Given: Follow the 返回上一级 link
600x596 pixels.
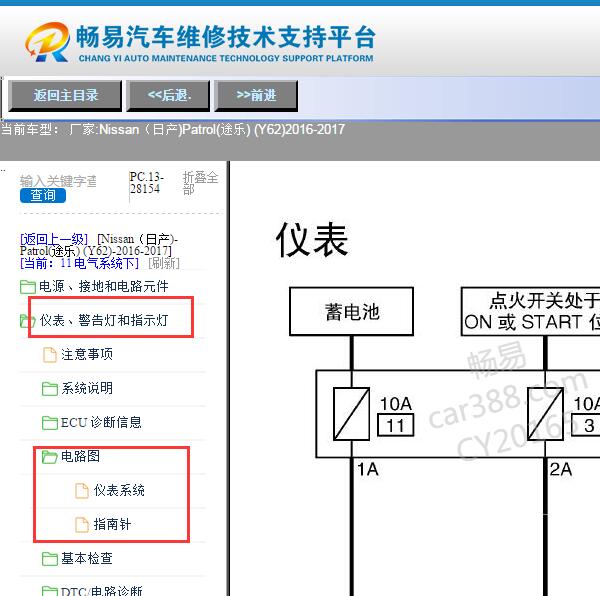Looking at the screenshot, I should 54,239.
